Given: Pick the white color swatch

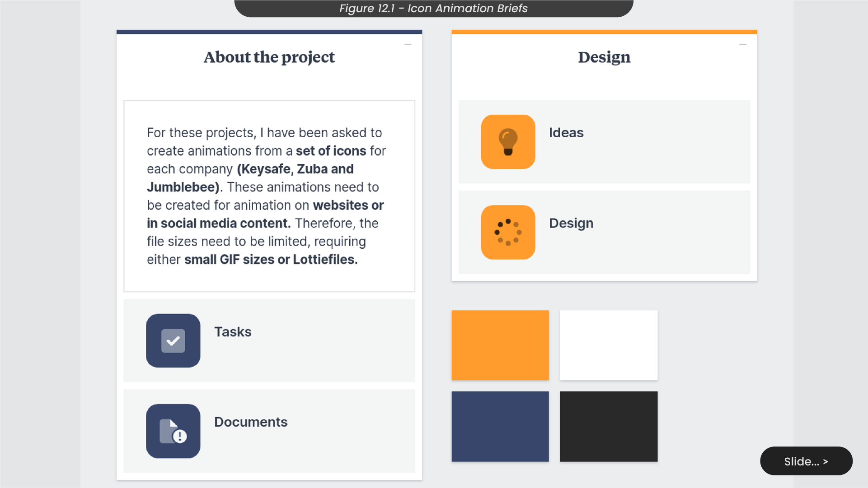Looking at the screenshot, I should click(609, 345).
